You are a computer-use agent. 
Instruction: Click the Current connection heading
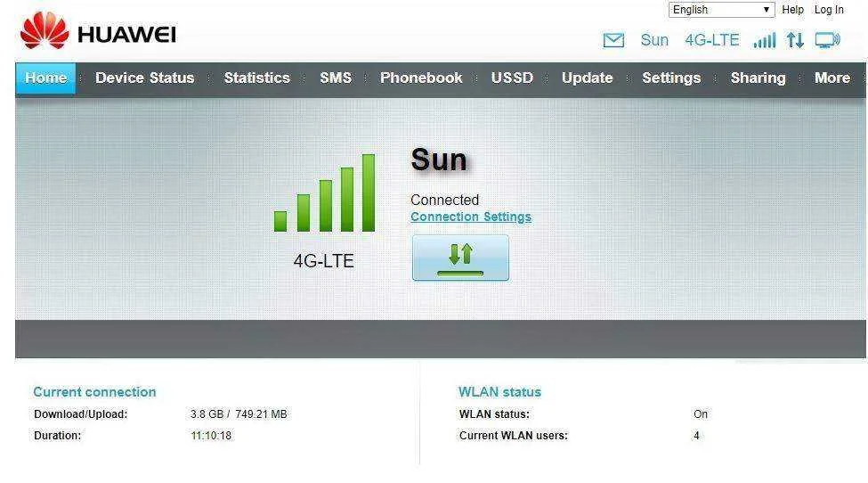point(94,392)
